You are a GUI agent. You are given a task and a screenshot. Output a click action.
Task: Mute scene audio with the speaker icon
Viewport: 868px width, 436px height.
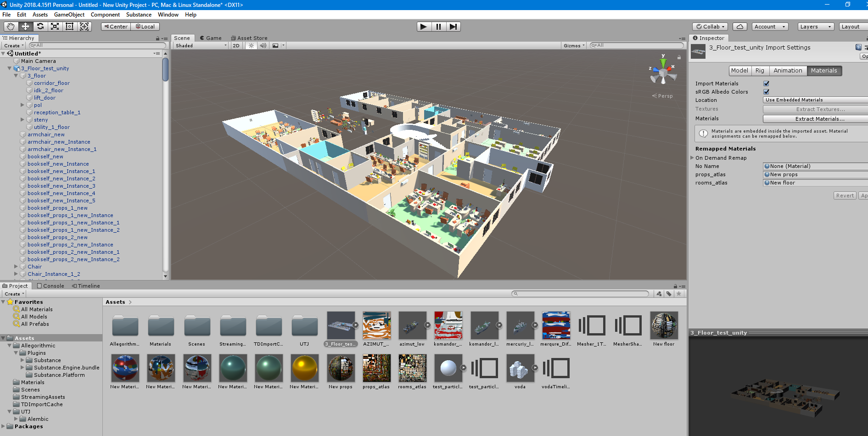tap(263, 45)
